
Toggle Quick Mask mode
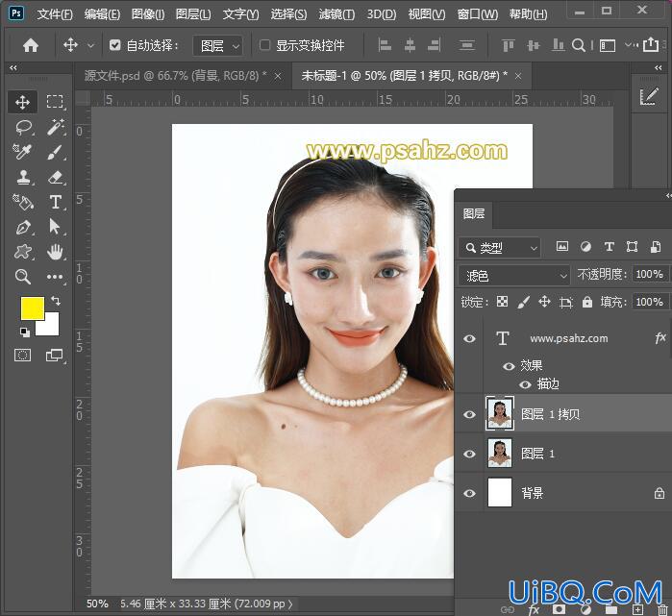23,356
